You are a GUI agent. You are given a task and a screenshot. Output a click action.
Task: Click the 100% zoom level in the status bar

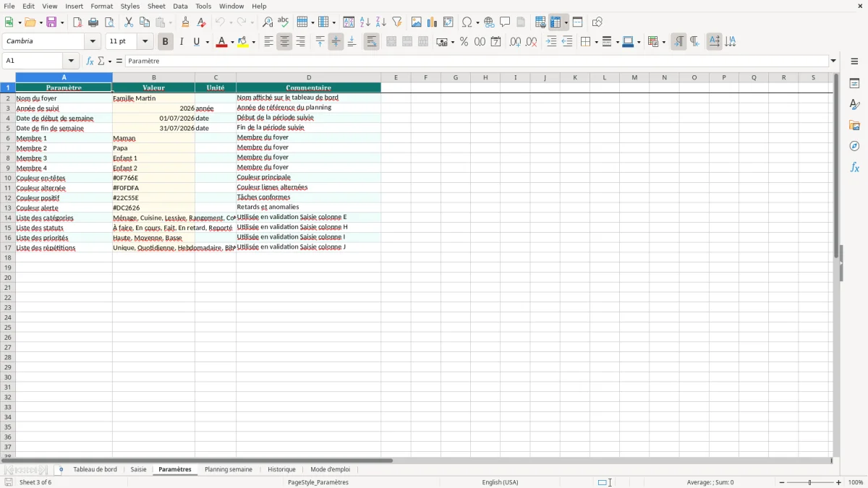856,482
